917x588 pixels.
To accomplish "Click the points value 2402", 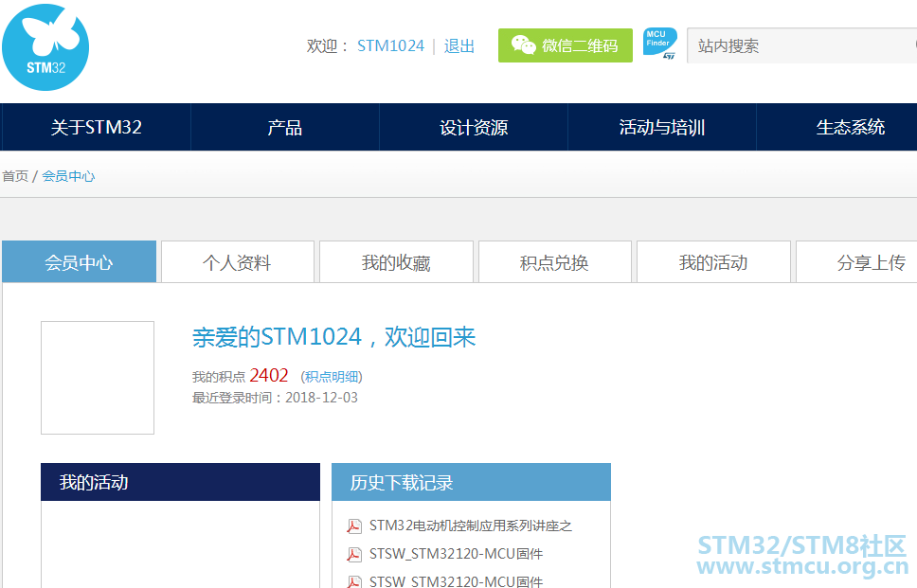I will tap(269, 375).
